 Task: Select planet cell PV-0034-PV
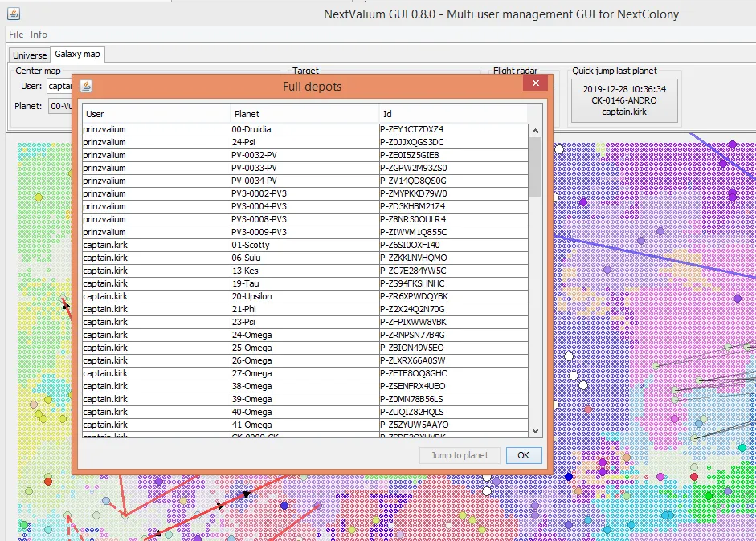[x=304, y=181]
